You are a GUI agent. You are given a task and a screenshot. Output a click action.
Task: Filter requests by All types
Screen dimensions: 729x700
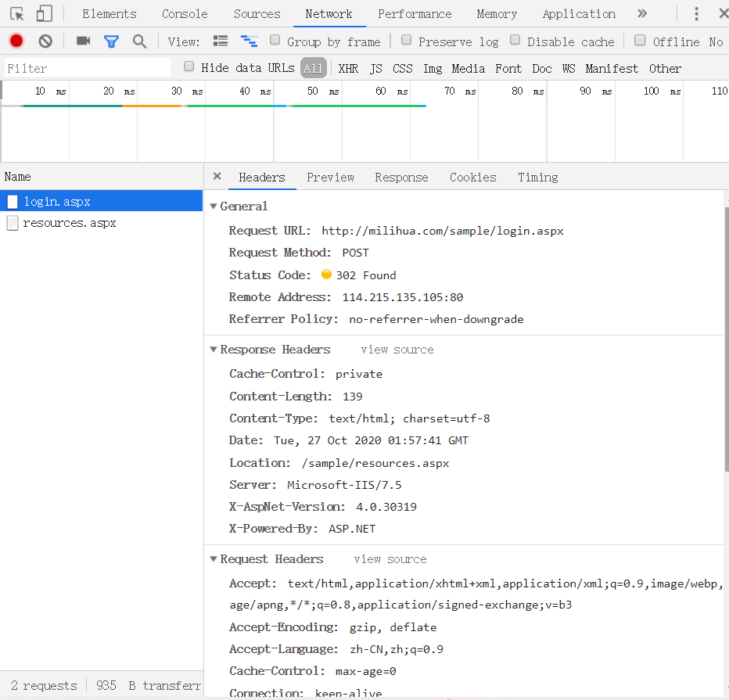[313, 68]
